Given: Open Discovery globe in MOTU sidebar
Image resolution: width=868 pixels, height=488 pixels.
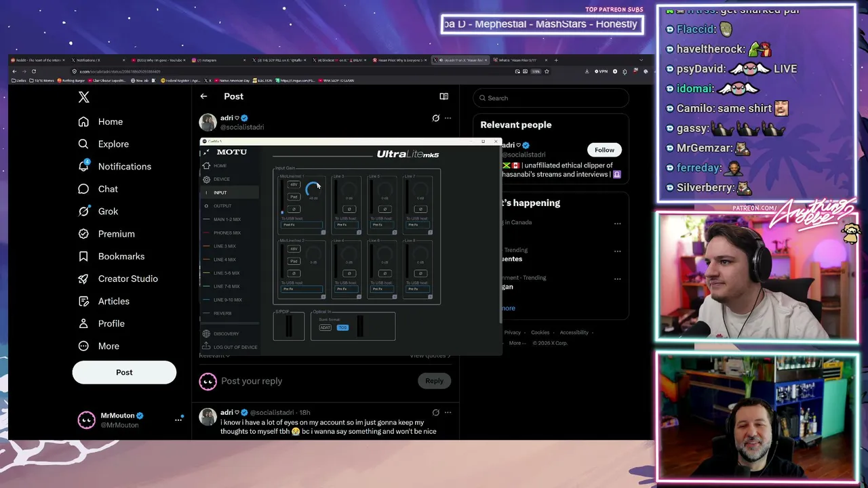Looking at the screenshot, I should coord(206,333).
